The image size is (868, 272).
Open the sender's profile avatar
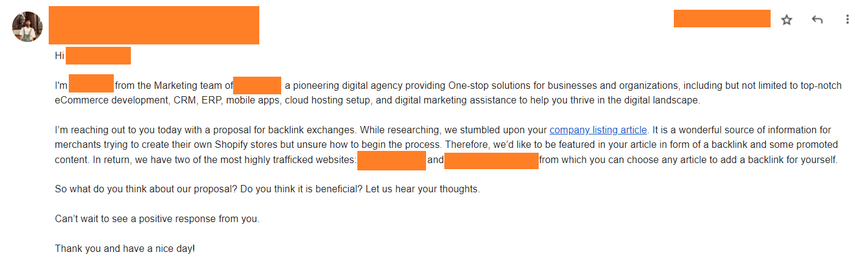(x=27, y=27)
